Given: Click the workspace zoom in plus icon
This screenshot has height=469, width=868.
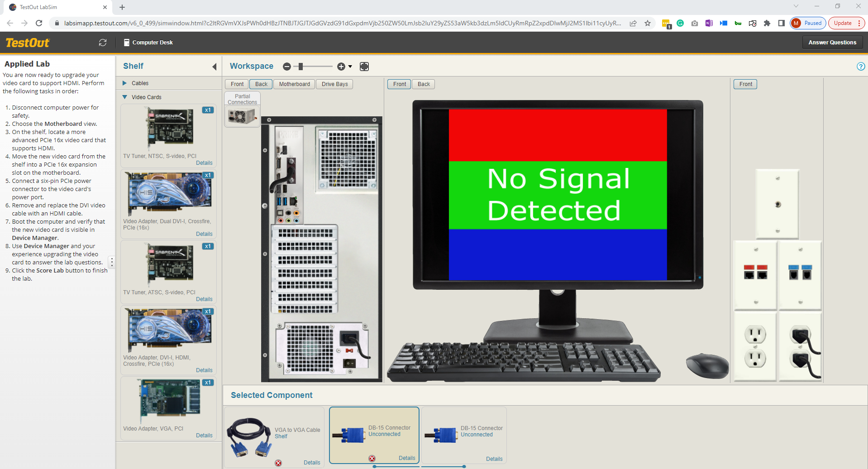Looking at the screenshot, I should (x=341, y=67).
